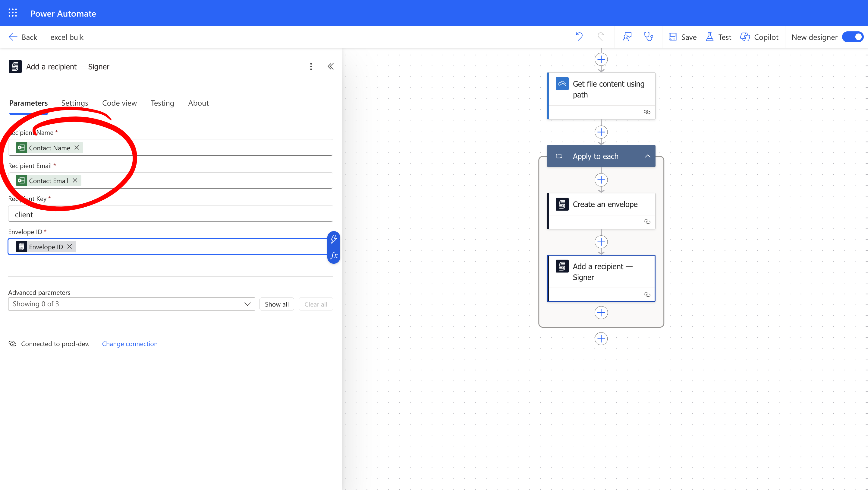The height and width of the screenshot is (490, 868).
Task: Open the Settings tab
Action: coord(74,103)
